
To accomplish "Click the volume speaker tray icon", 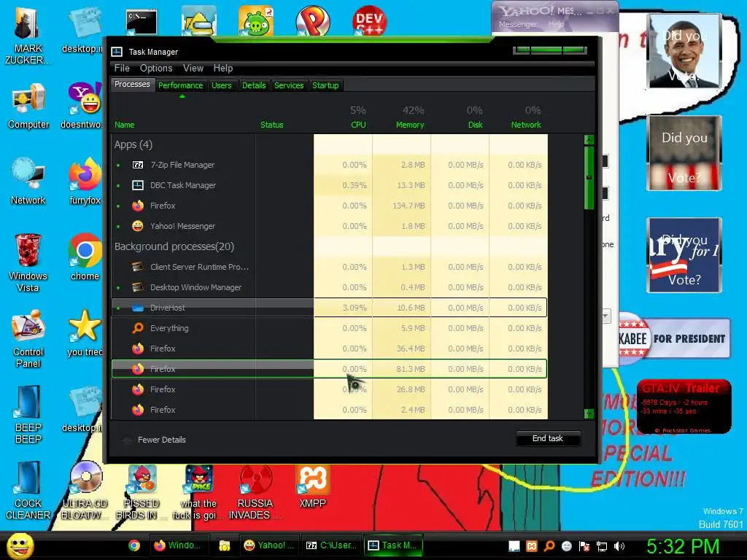I will [619, 546].
